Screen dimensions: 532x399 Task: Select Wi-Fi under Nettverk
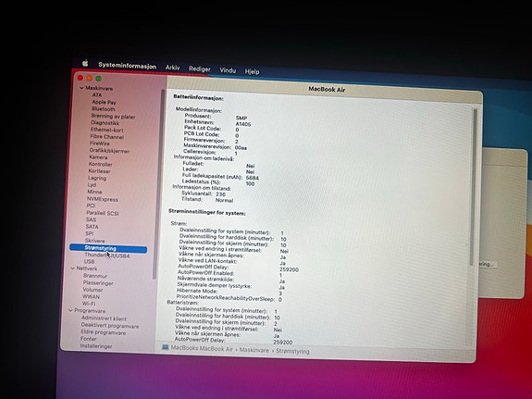[x=89, y=304]
